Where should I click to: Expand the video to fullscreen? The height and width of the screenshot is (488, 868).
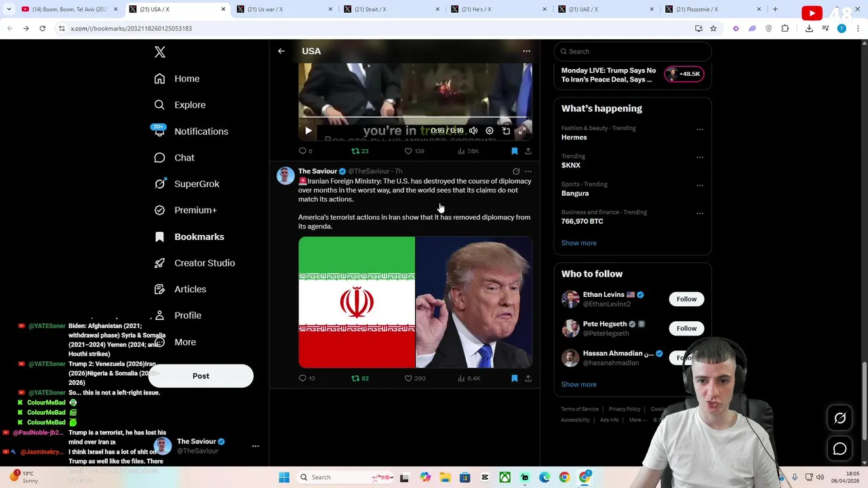522,131
